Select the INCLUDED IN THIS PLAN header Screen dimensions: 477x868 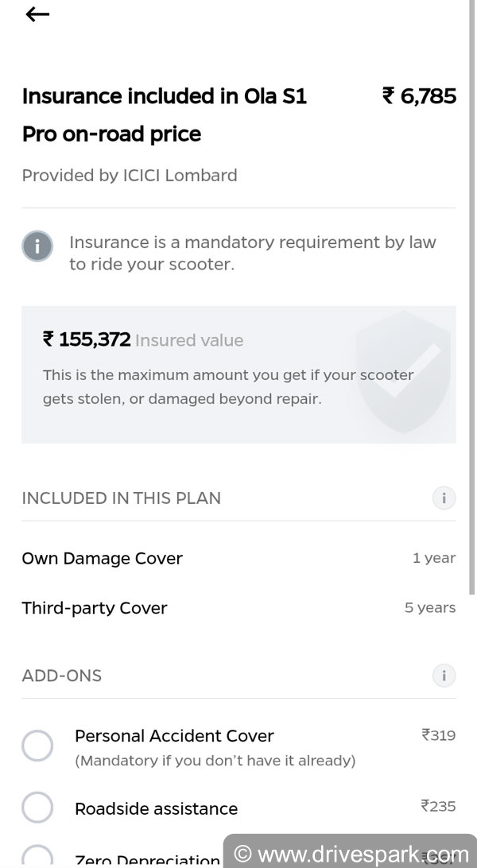click(121, 498)
